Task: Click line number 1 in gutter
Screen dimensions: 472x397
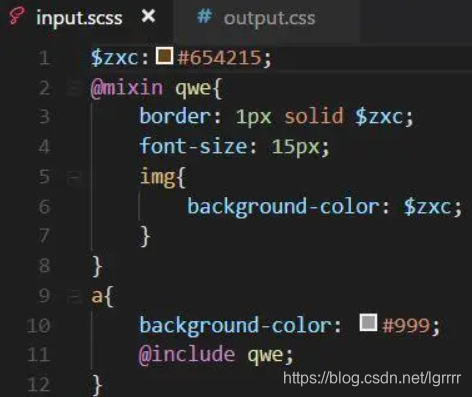Action: point(44,58)
